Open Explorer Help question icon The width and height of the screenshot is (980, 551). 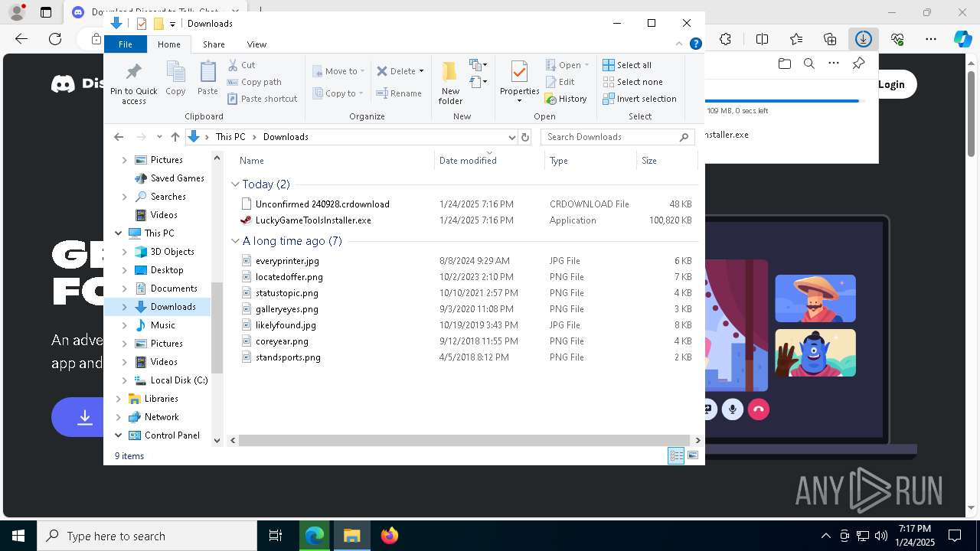point(696,44)
